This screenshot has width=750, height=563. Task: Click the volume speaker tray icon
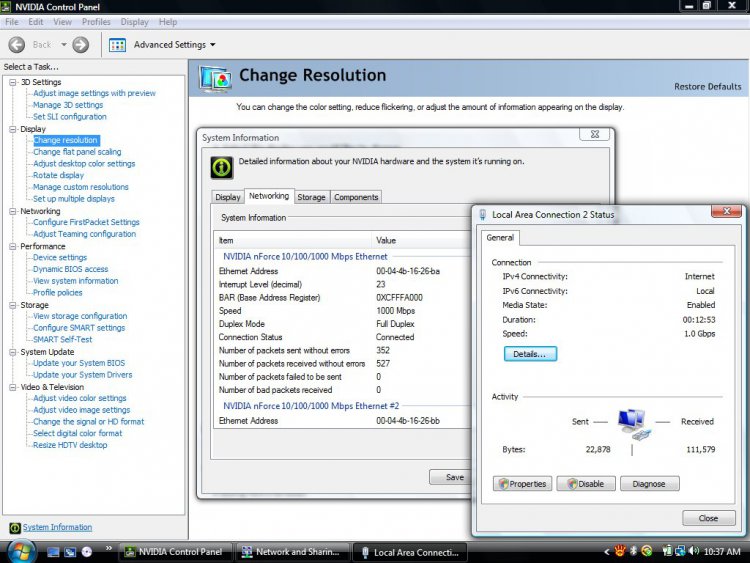point(694,552)
